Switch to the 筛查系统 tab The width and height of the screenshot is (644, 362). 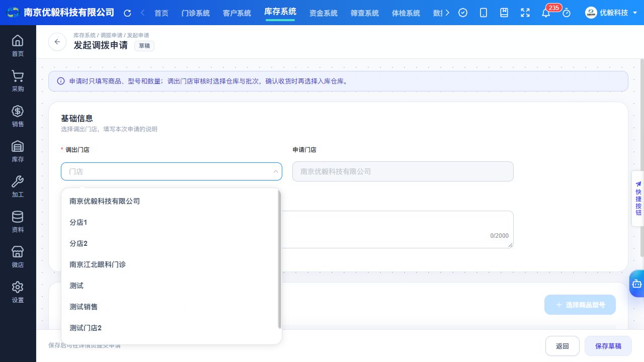tap(365, 13)
